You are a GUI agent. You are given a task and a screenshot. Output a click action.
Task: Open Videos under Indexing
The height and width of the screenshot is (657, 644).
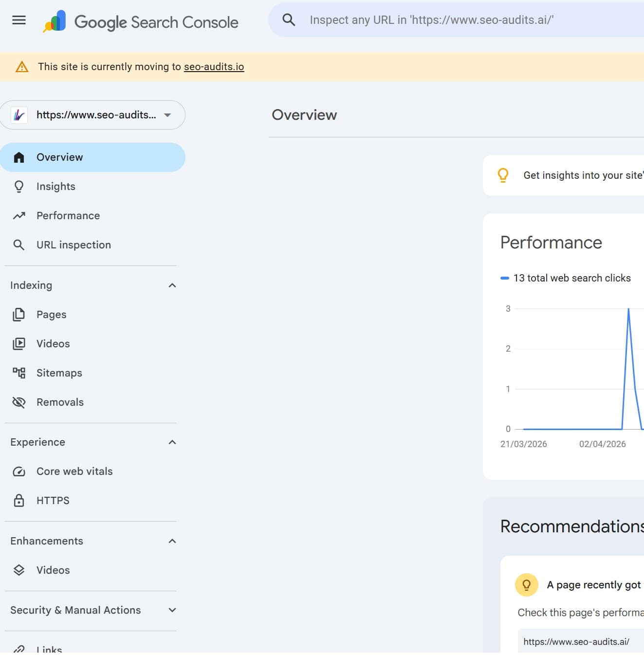pyautogui.click(x=92, y=344)
